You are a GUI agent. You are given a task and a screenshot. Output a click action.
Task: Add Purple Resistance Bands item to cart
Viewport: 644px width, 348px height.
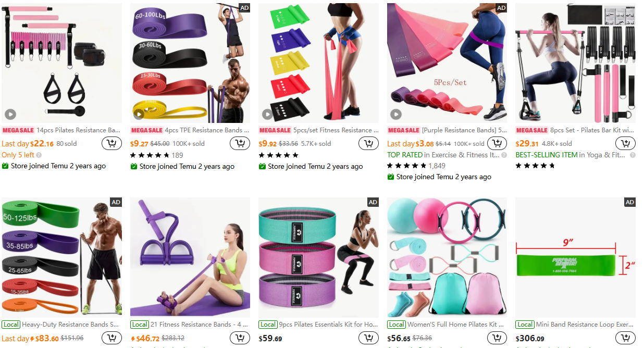pyautogui.click(x=497, y=143)
